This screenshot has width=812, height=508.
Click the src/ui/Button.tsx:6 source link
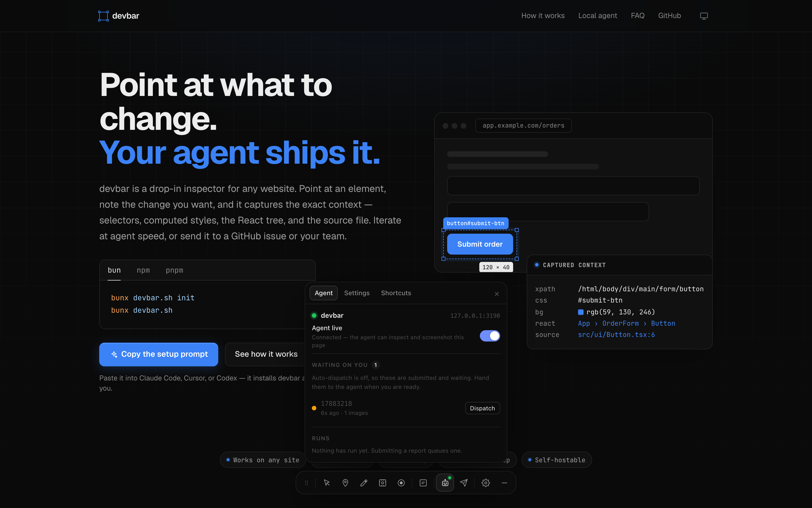616,335
